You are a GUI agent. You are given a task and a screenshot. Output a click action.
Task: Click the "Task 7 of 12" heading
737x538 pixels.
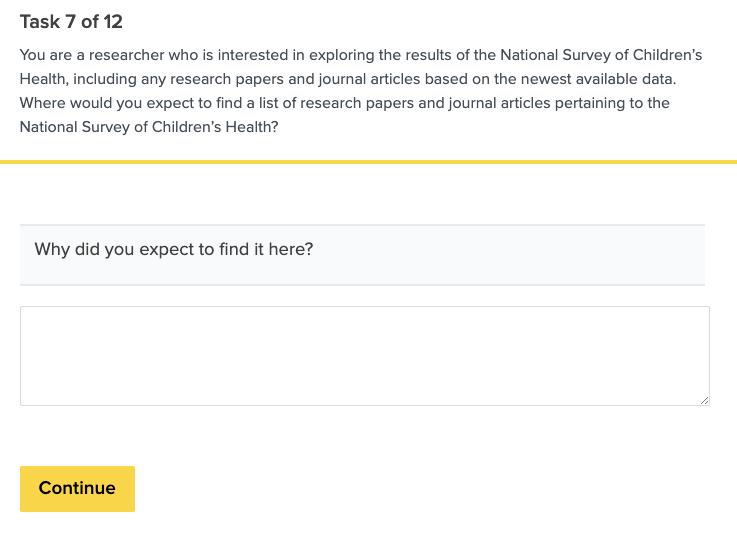pos(71,22)
